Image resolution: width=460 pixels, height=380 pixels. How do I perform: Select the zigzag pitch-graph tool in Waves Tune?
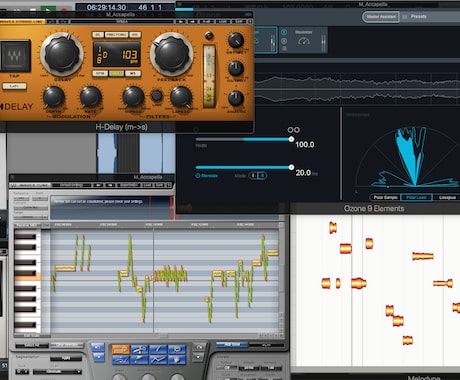(158, 360)
